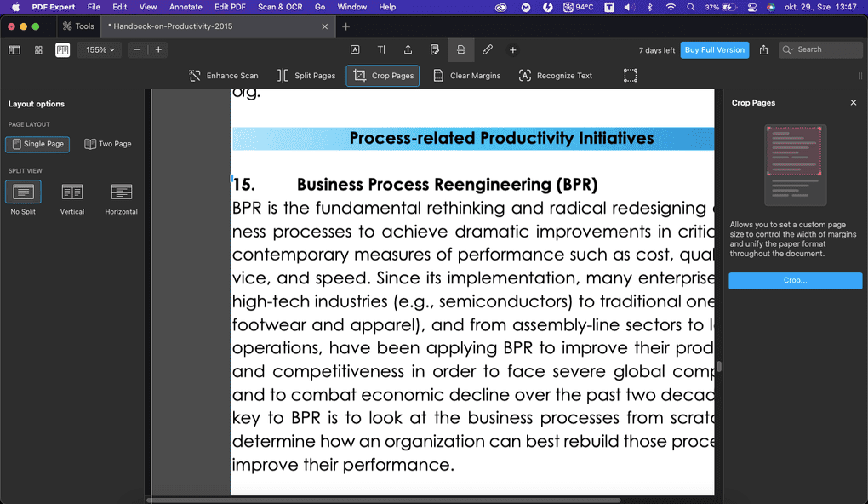Image resolution: width=868 pixels, height=504 pixels.
Task: Run Recognize Text on the scan
Action: (x=555, y=75)
